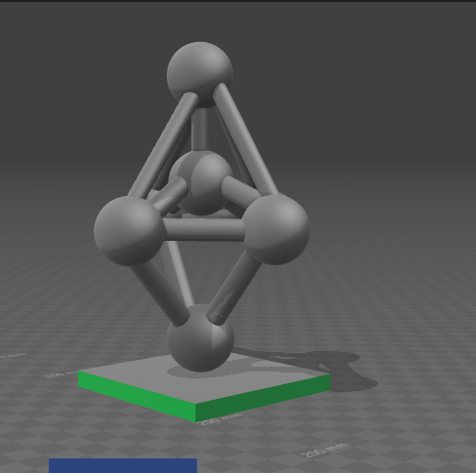Click the blue button at the bottom
Viewport: 476px width, 473px height.
[123, 465]
